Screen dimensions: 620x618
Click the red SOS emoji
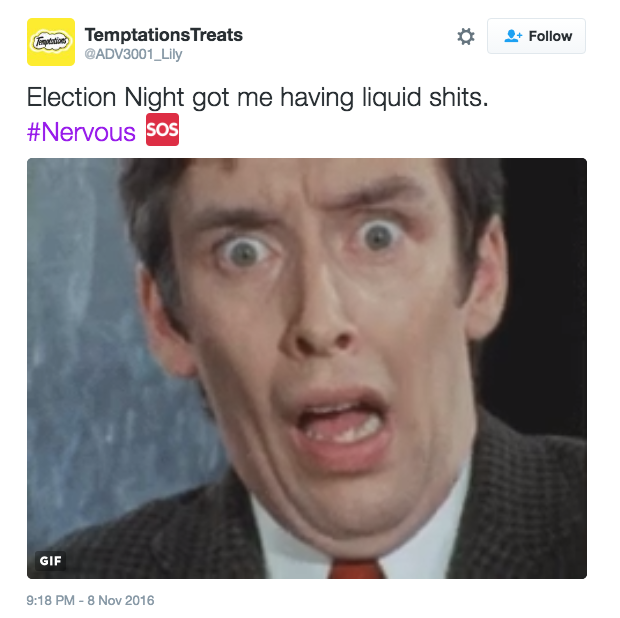pyautogui.click(x=163, y=130)
